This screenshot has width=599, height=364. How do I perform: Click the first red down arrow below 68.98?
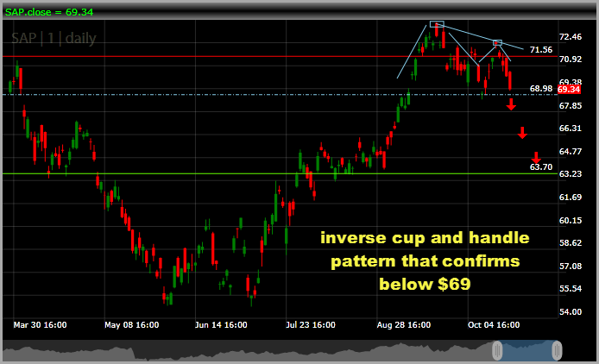511,104
